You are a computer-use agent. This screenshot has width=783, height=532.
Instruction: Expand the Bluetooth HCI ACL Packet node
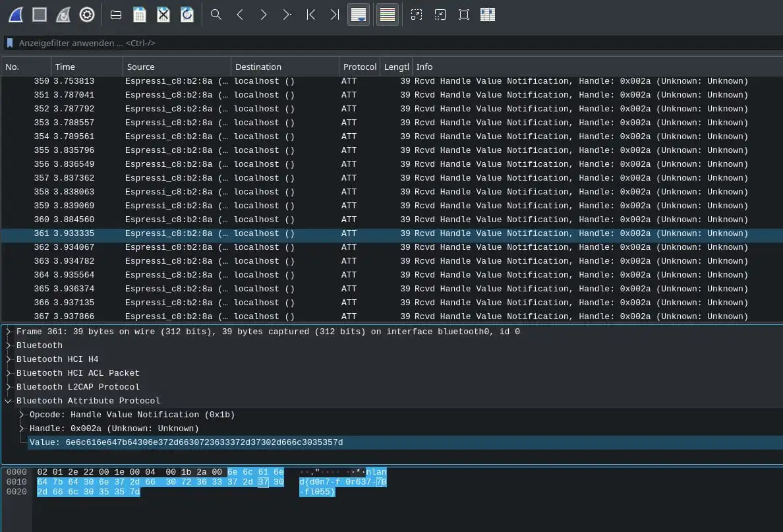pyautogui.click(x=9, y=373)
